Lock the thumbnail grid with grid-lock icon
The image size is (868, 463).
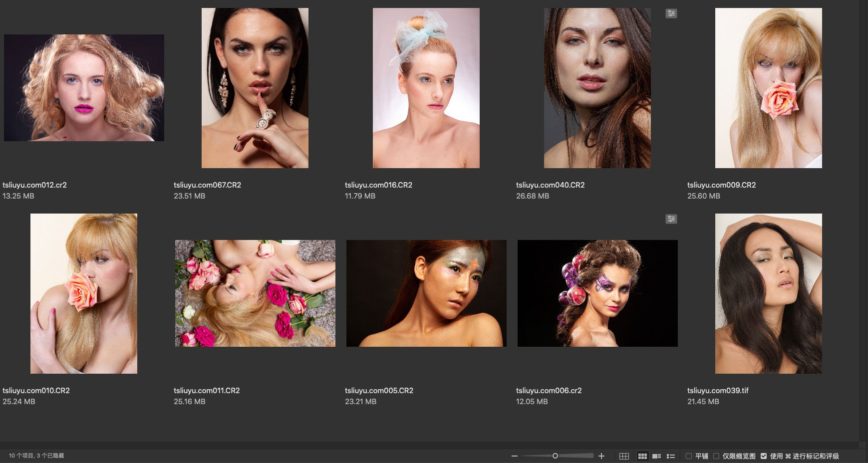[624, 456]
